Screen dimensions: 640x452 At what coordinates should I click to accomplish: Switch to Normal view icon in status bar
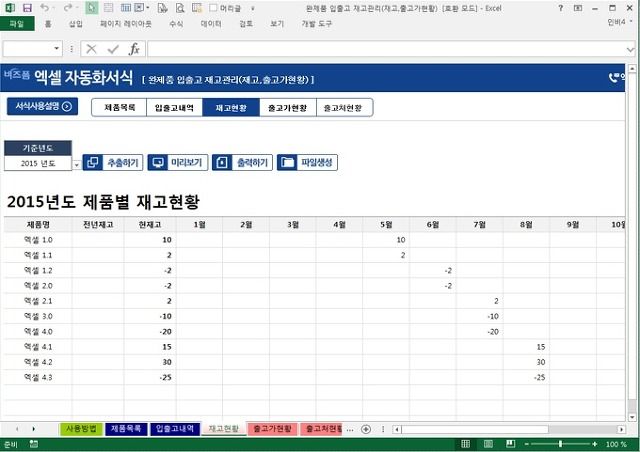pyautogui.click(x=465, y=444)
